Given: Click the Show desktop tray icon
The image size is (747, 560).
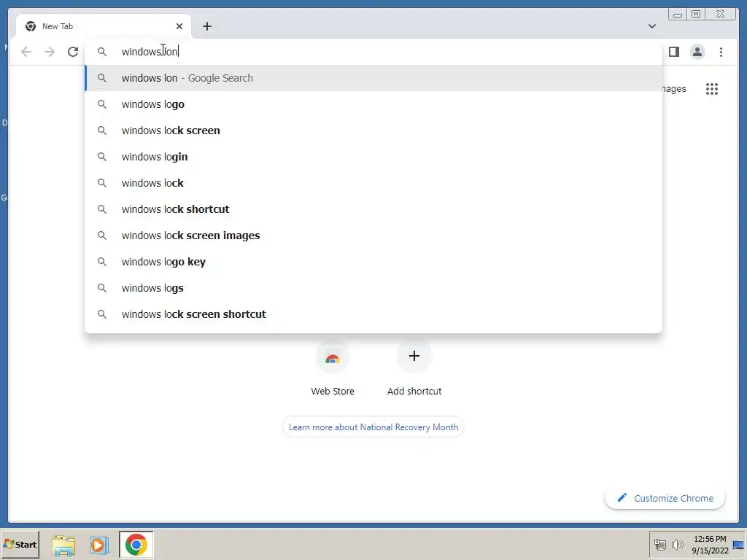Looking at the screenshot, I should tap(738, 544).
